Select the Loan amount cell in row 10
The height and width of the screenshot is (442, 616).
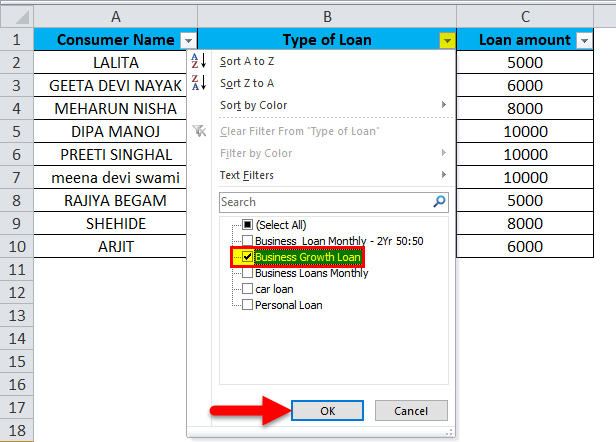tap(525, 246)
